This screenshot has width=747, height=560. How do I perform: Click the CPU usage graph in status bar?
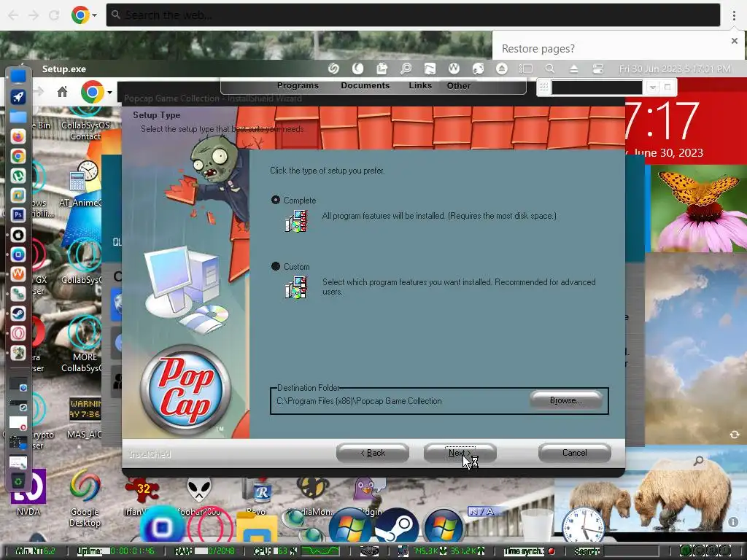pos(320,551)
